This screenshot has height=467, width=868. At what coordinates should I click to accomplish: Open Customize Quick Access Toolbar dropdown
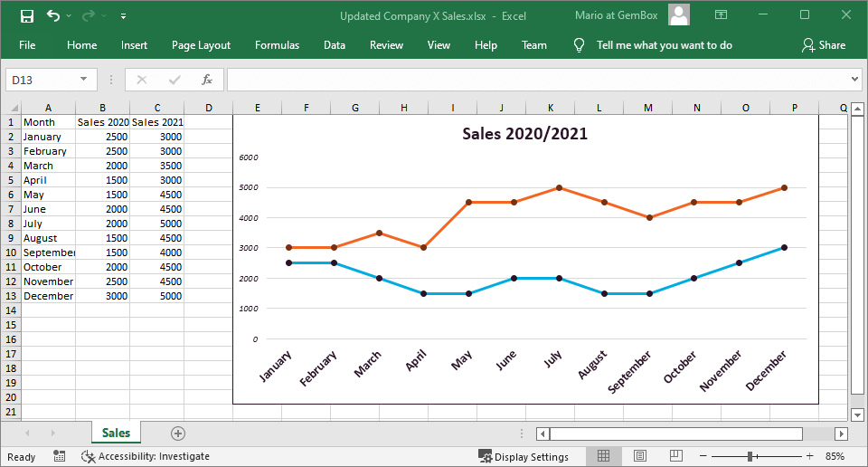(x=123, y=16)
